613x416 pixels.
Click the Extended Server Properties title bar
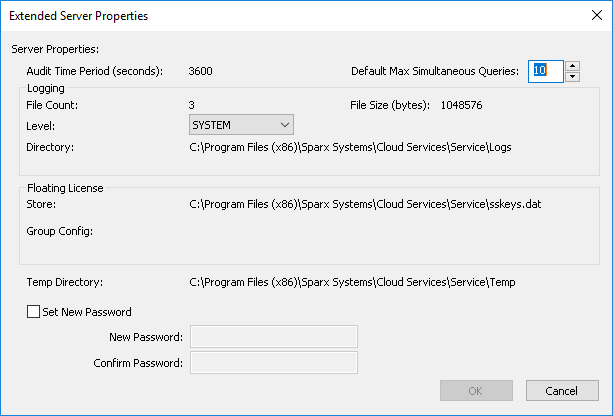(250, 16)
